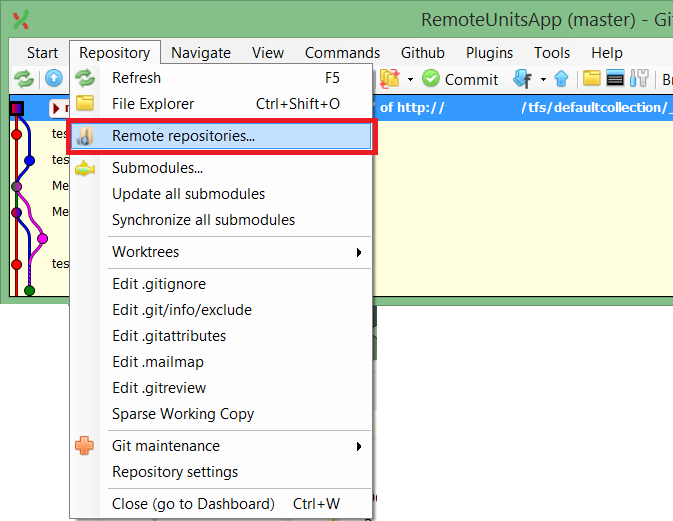Screen dimensions: 673x521
Task: Click the push up-arrow icon
Action: 561,79
